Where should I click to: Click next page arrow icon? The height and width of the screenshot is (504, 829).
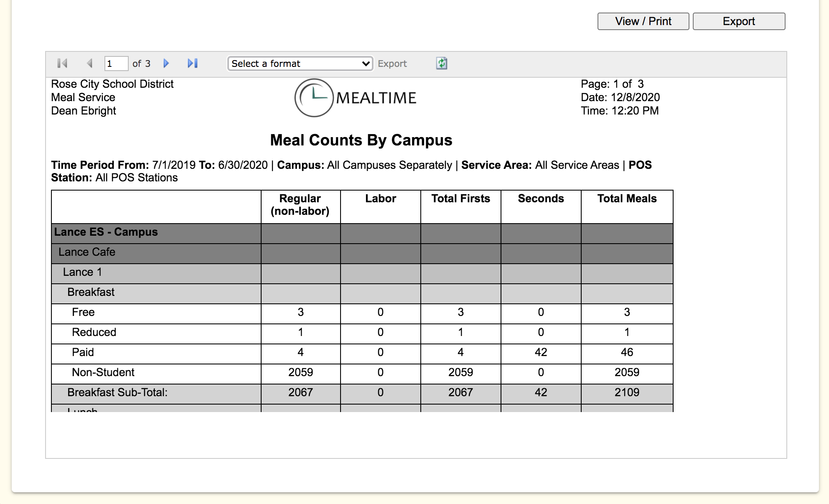pos(166,64)
